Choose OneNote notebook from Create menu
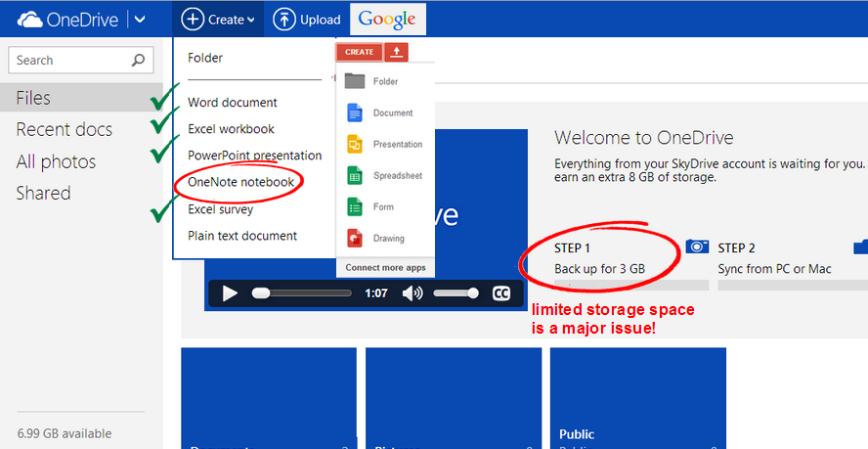The height and width of the screenshot is (449, 868). coord(240,182)
